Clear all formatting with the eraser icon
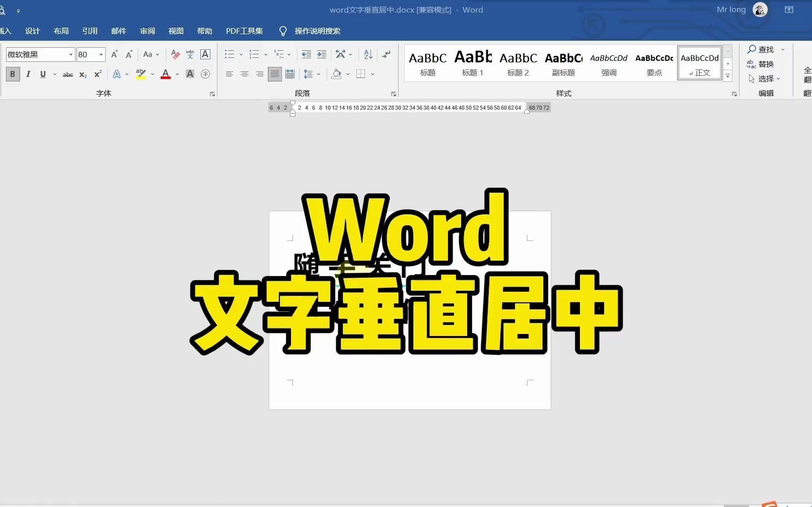Viewport: 812px width, 507px height. 175,54
